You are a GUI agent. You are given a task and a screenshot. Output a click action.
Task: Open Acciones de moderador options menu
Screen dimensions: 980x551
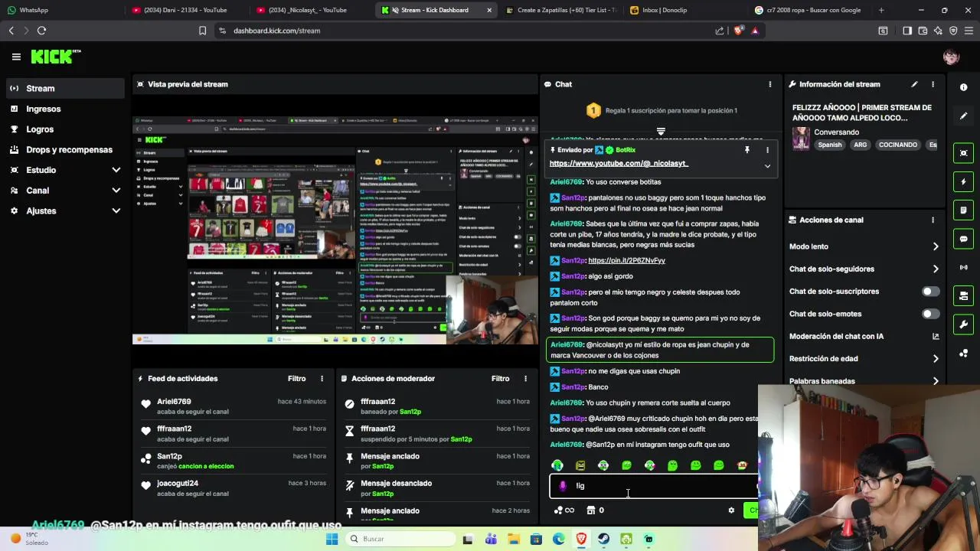pyautogui.click(x=525, y=378)
